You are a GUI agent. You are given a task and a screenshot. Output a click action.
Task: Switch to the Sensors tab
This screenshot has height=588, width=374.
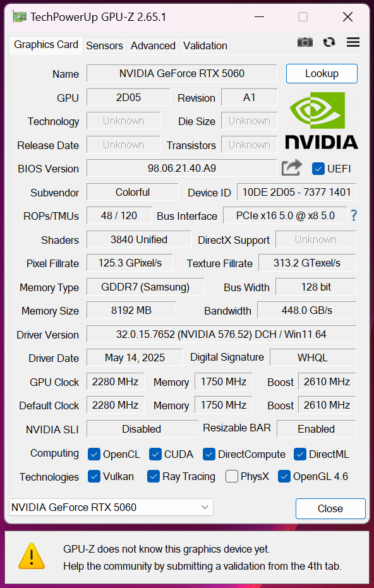click(x=104, y=45)
